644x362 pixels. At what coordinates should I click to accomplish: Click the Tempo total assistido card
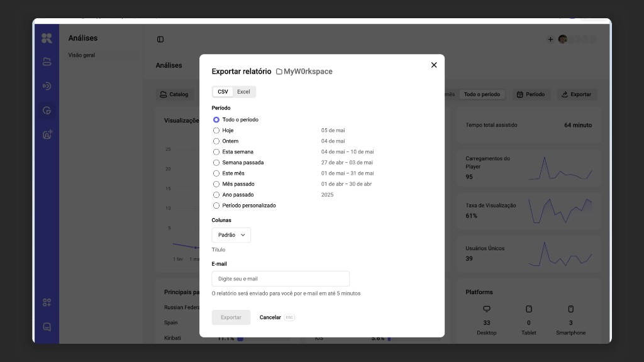(528, 125)
